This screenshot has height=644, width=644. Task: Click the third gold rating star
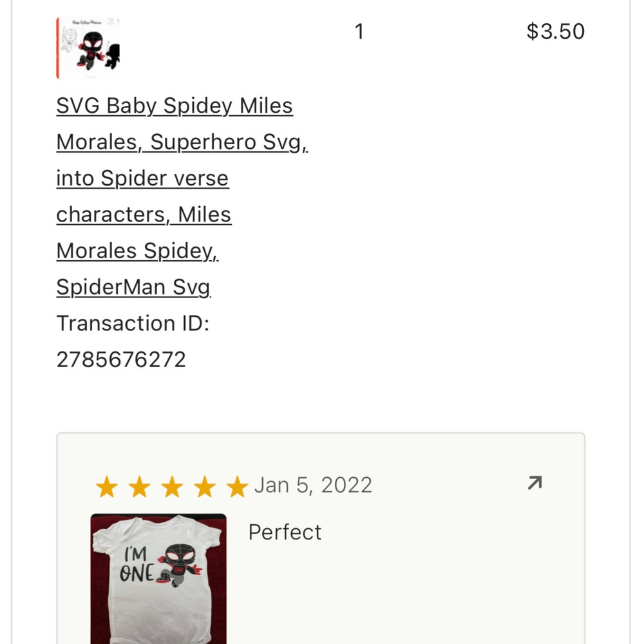point(172,488)
